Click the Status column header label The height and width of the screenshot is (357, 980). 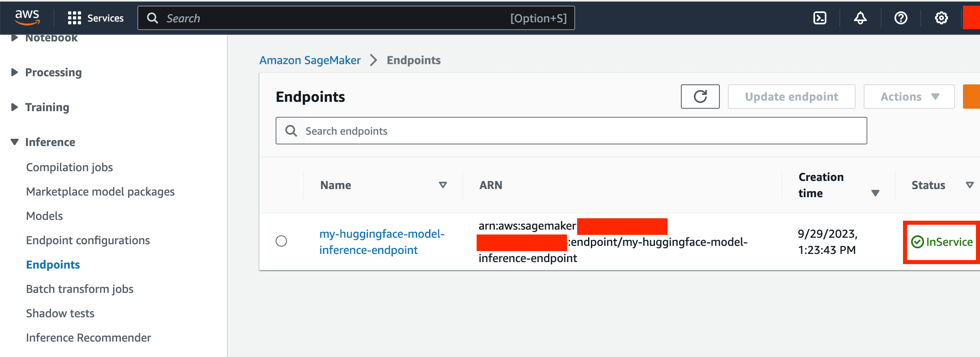click(x=928, y=185)
